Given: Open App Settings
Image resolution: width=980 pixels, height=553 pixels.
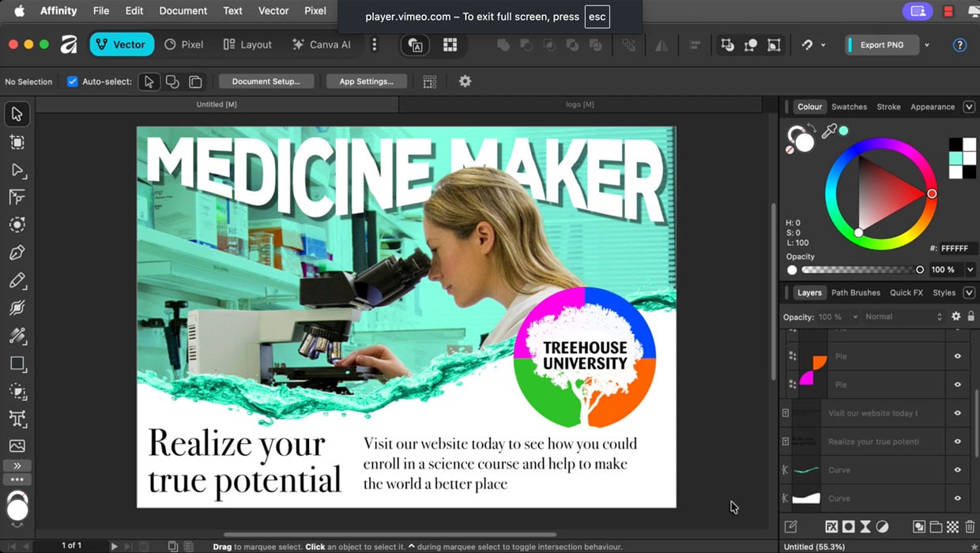Looking at the screenshot, I should 366,81.
